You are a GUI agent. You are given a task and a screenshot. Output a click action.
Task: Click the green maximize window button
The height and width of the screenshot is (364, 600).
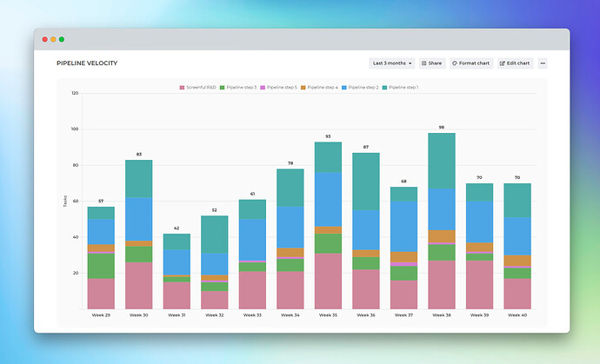[x=62, y=39]
